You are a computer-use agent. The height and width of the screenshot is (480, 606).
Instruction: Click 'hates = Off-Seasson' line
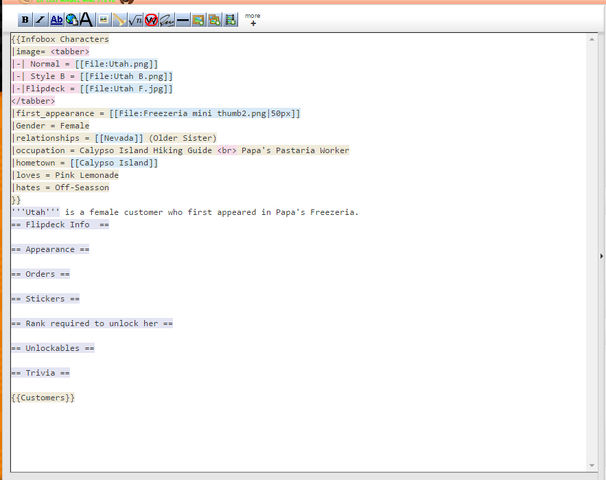point(60,187)
